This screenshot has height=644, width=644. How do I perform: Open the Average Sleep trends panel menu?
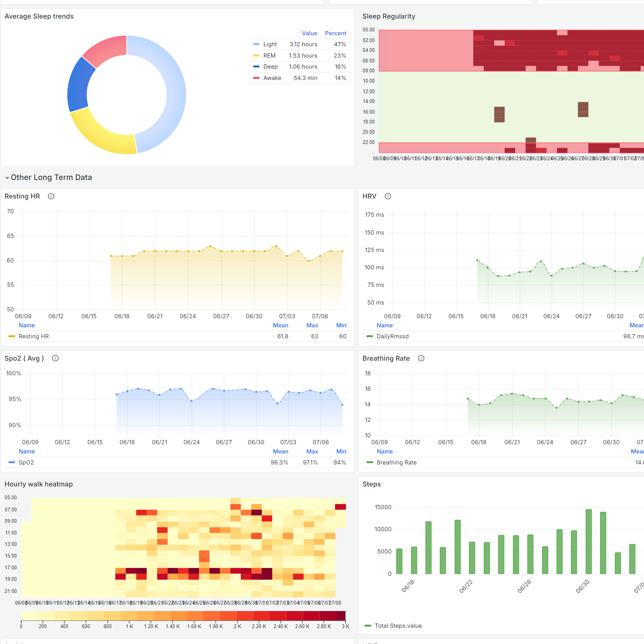pyautogui.click(x=39, y=16)
